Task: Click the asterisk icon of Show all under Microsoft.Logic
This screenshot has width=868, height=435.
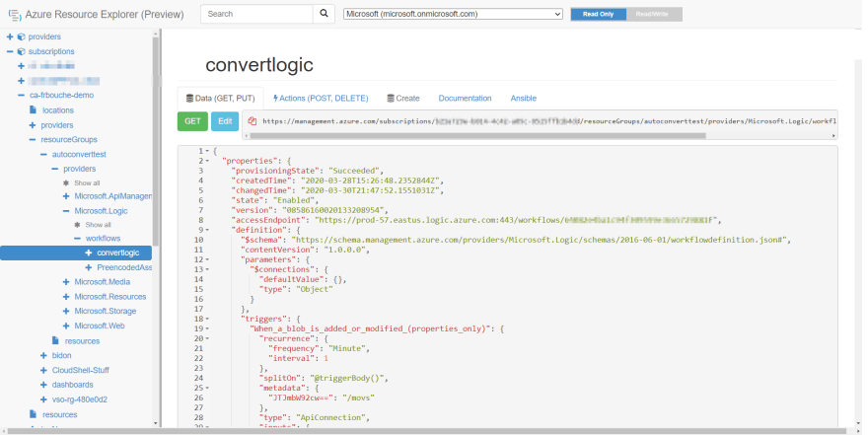Action: (x=77, y=225)
